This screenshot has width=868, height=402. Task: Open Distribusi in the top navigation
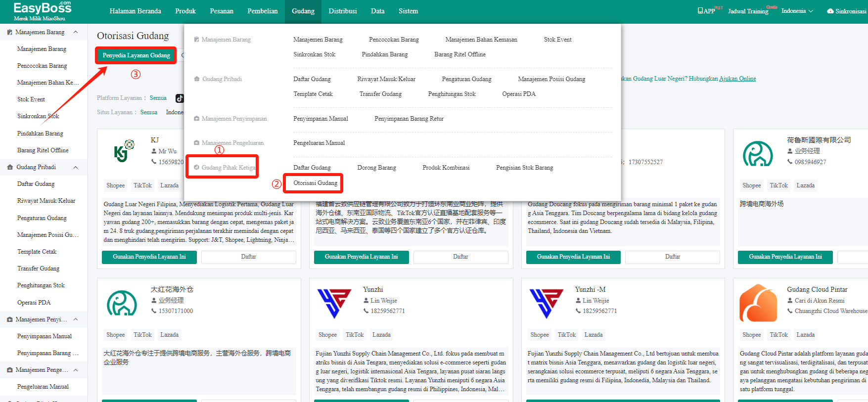342,11
